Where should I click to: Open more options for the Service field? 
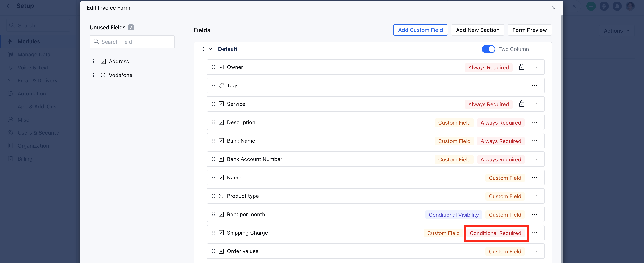coord(535,104)
